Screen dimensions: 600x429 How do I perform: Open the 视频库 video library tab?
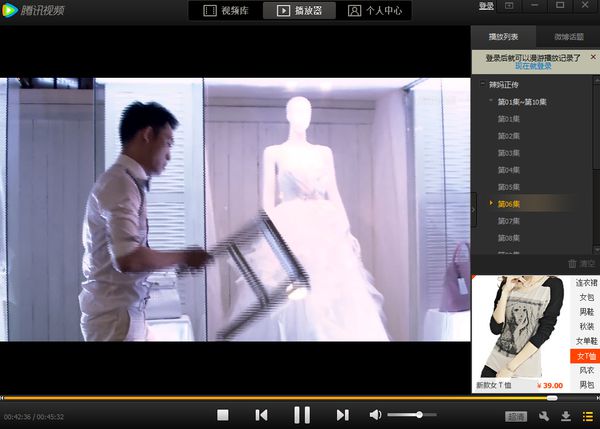point(226,11)
